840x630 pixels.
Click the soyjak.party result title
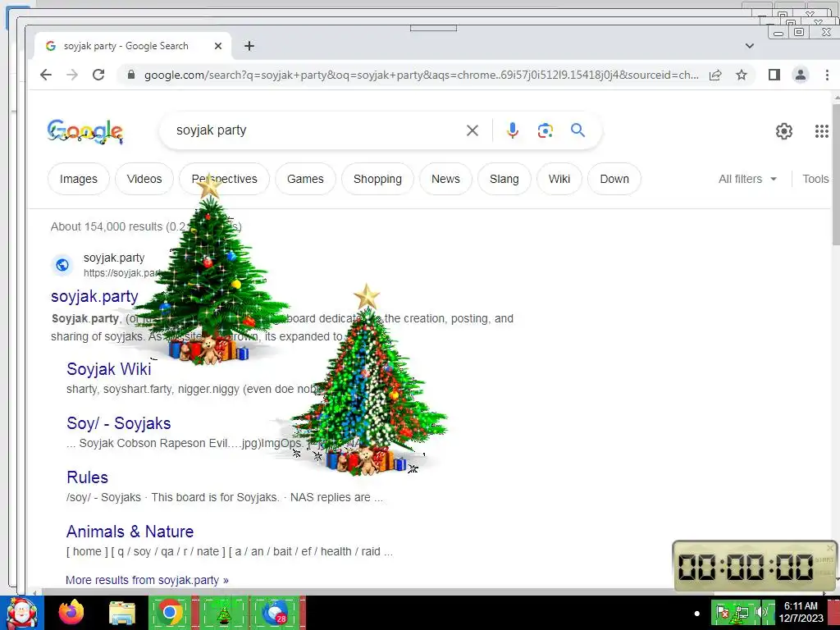[95, 296]
